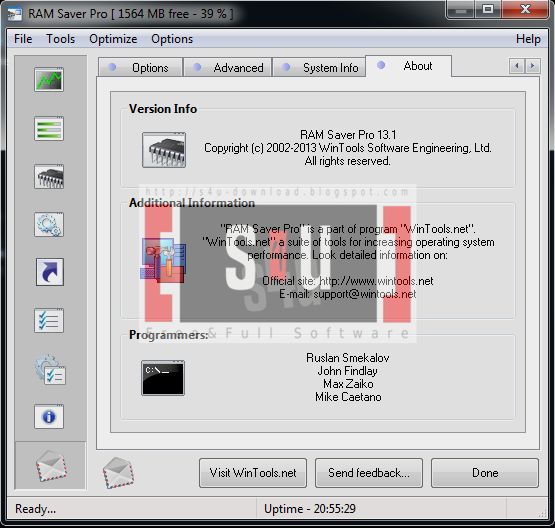Click the Send feedback... button
This screenshot has width=555, height=528.
[x=369, y=473]
